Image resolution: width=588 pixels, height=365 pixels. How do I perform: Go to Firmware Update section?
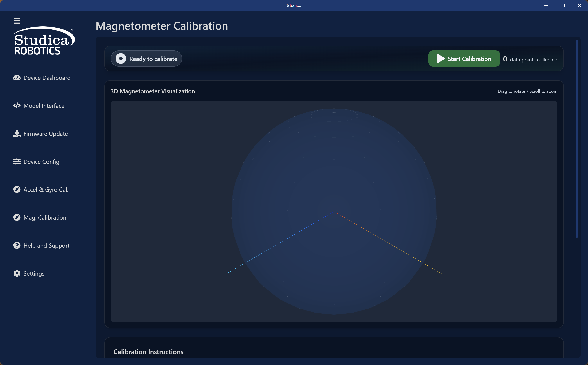tap(46, 134)
